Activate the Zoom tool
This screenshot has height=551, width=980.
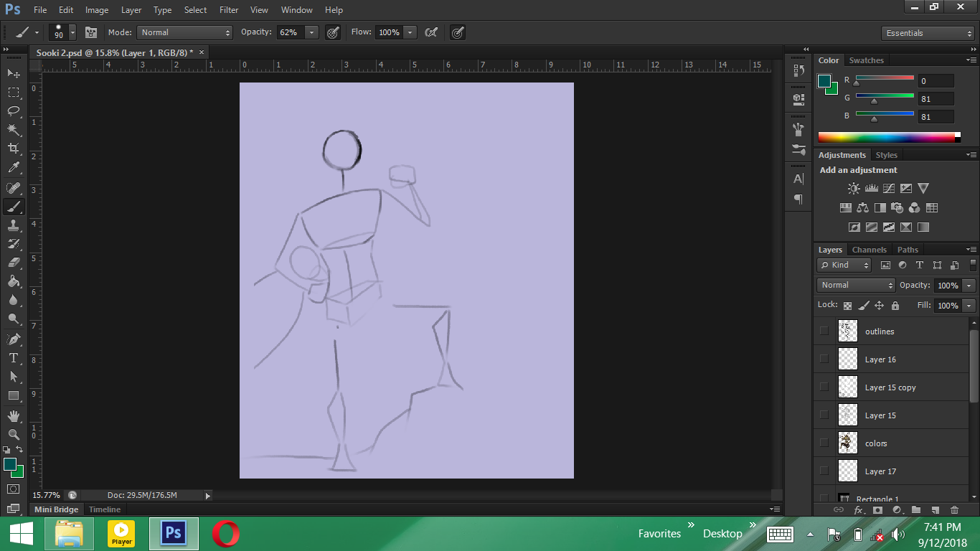[14, 434]
